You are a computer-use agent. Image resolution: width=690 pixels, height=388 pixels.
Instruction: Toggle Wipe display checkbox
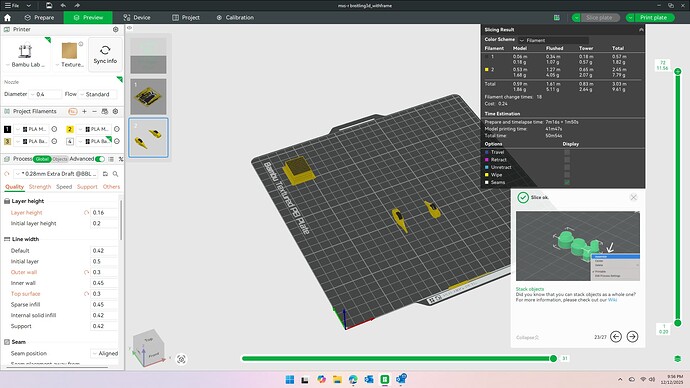pos(567,175)
